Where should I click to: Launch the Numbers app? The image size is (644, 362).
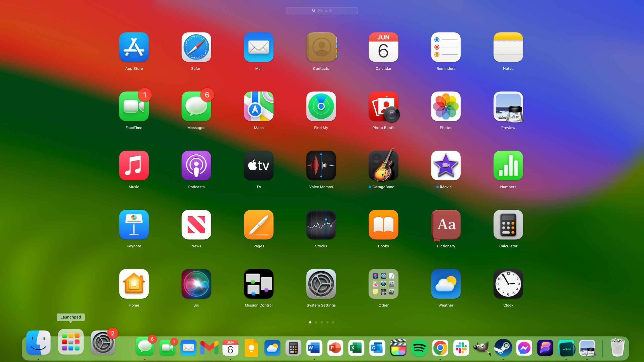pos(508,165)
